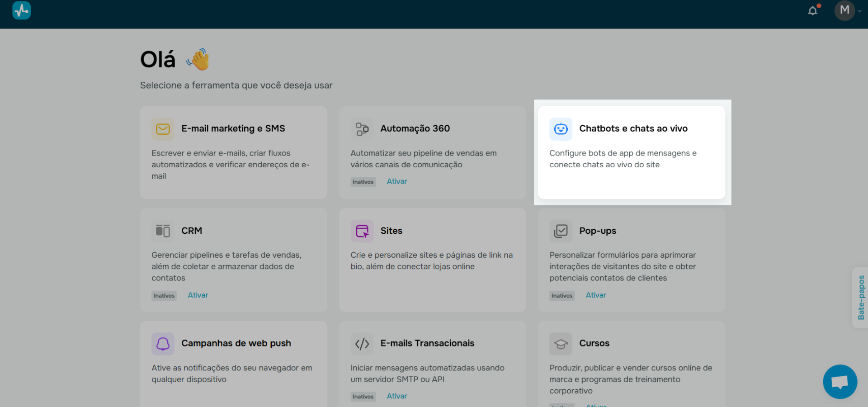
Task: Activate Automação 360 with Ativar link
Action: point(396,181)
